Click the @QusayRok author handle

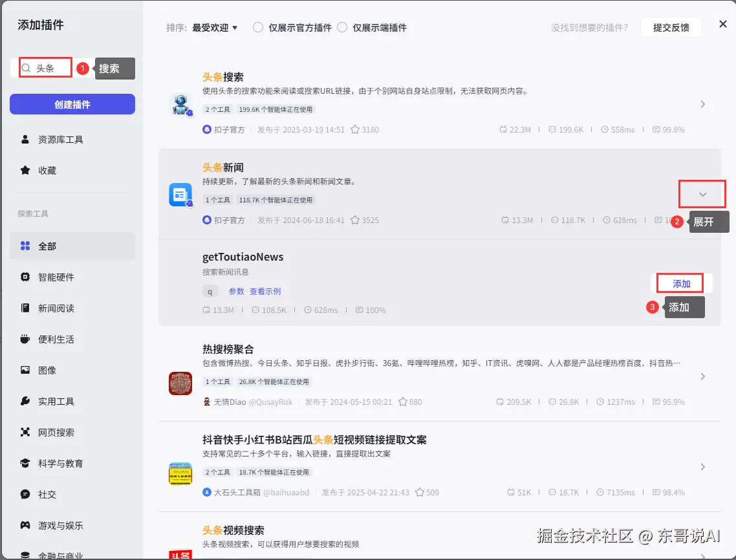click(x=270, y=402)
